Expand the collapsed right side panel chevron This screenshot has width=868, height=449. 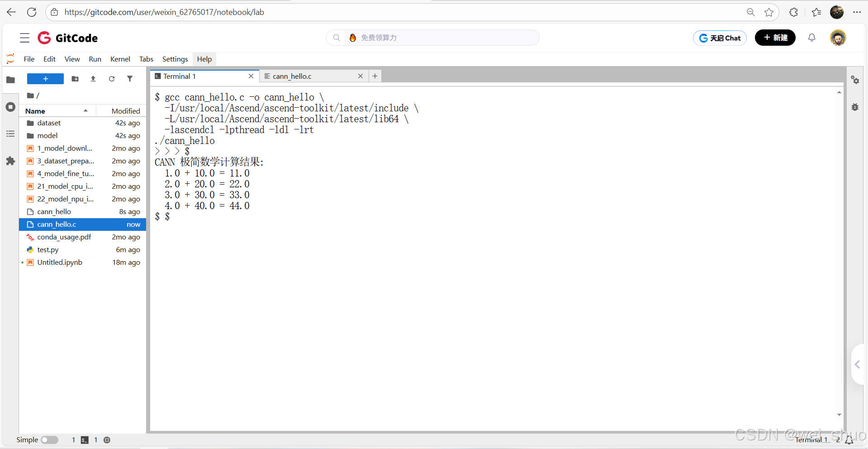coord(858,364)
